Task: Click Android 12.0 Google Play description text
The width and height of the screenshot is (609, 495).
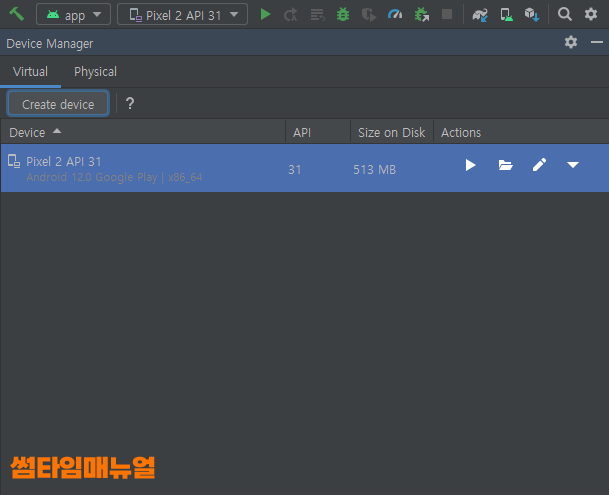Action: 114,177
